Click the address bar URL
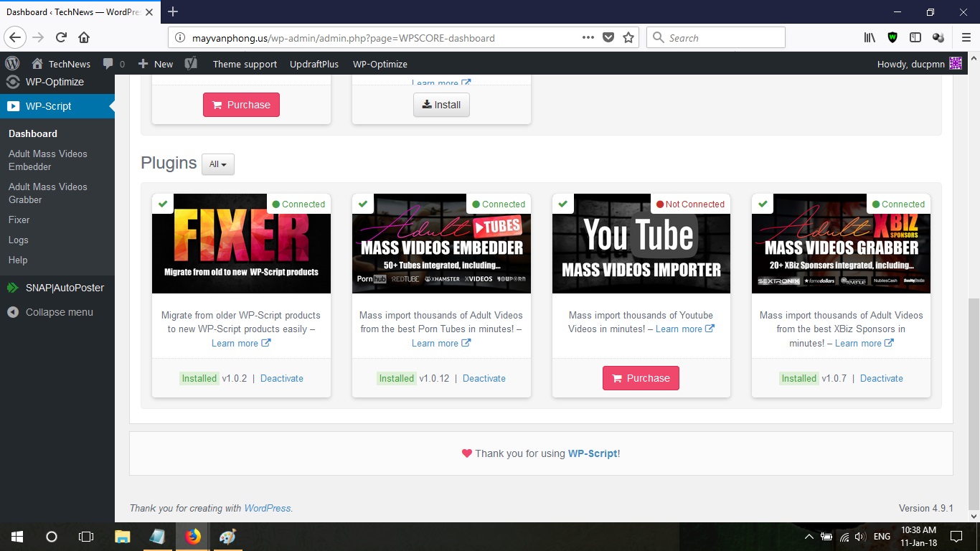The width and height of the screenshot is (980, 551). point(344,38)
